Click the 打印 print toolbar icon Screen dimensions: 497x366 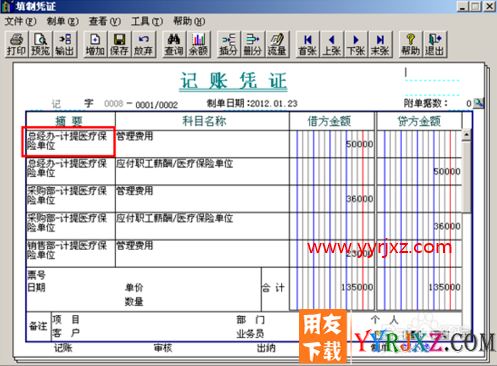17,44
